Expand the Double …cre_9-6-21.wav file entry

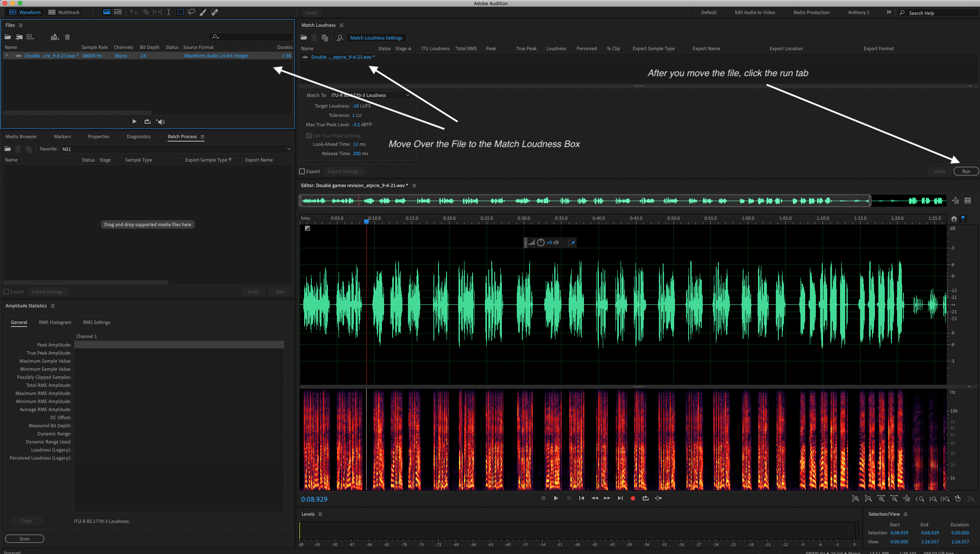(6, 56)
